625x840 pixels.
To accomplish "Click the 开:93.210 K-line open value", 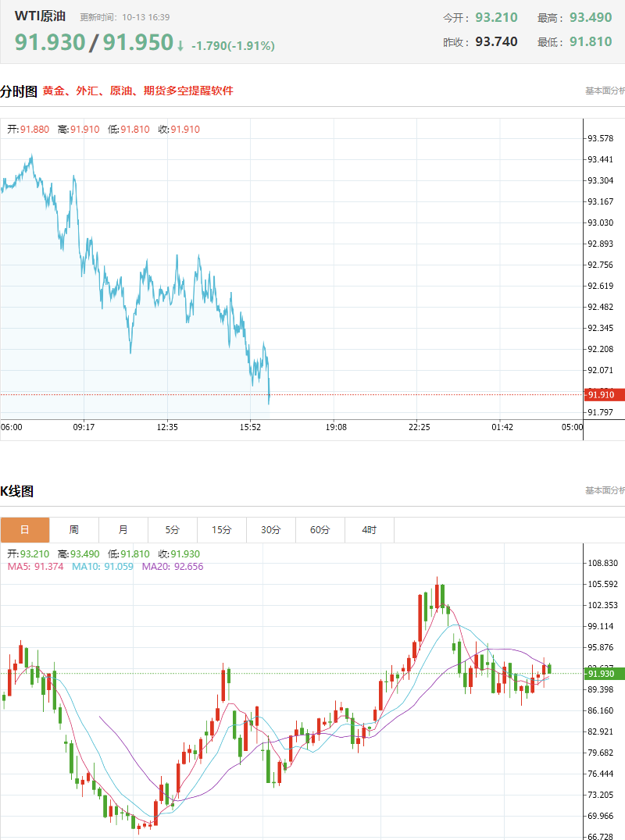I will 28,554.
